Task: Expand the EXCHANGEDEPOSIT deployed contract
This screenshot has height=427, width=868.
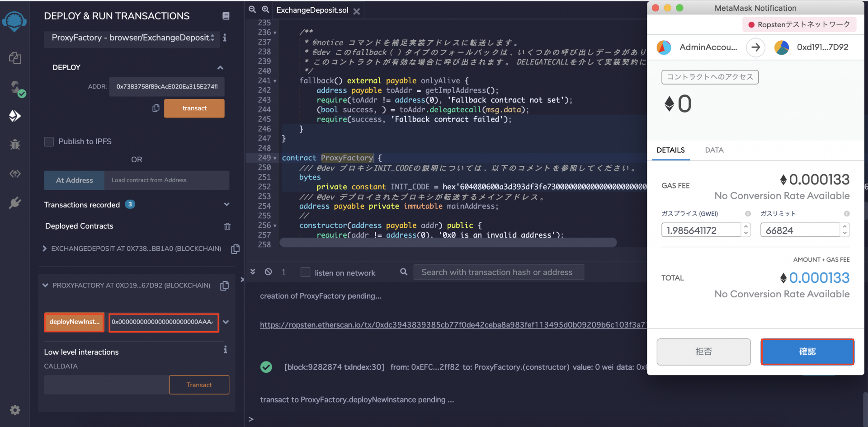Action: [x=44, y=249]
